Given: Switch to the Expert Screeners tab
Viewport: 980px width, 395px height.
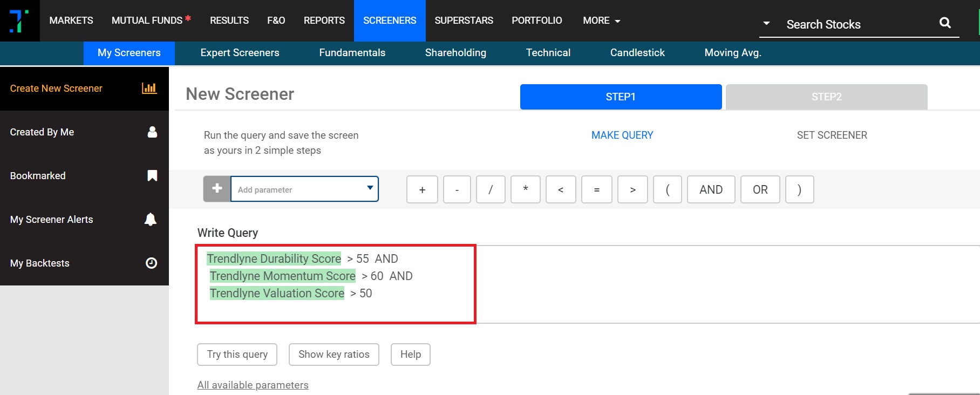Looking at the screenshot, I should point(240,53).
